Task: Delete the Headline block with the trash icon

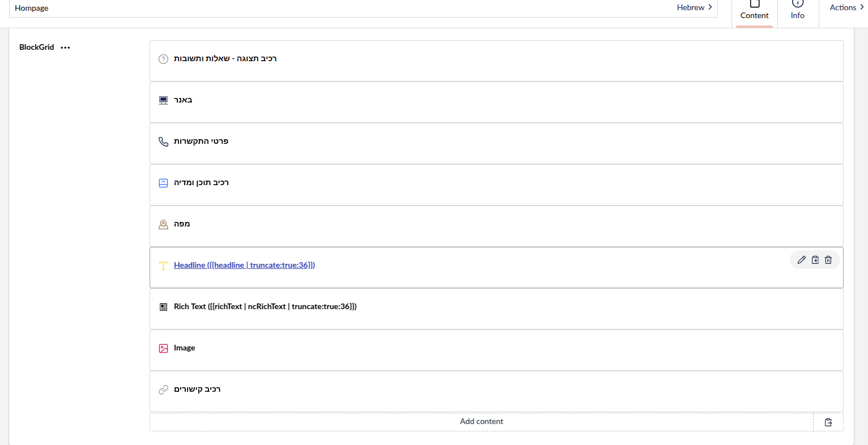Action: click(828, 260)
